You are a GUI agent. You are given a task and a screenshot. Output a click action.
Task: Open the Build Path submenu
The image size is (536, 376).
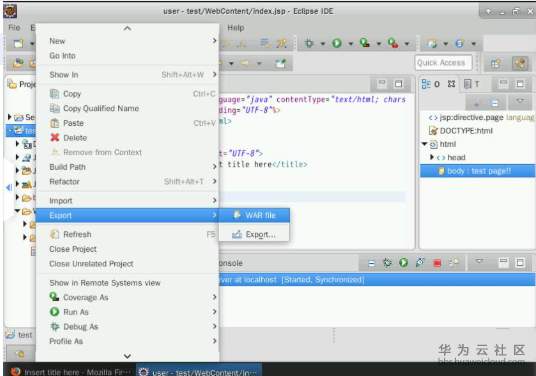(x=127, y=167)
